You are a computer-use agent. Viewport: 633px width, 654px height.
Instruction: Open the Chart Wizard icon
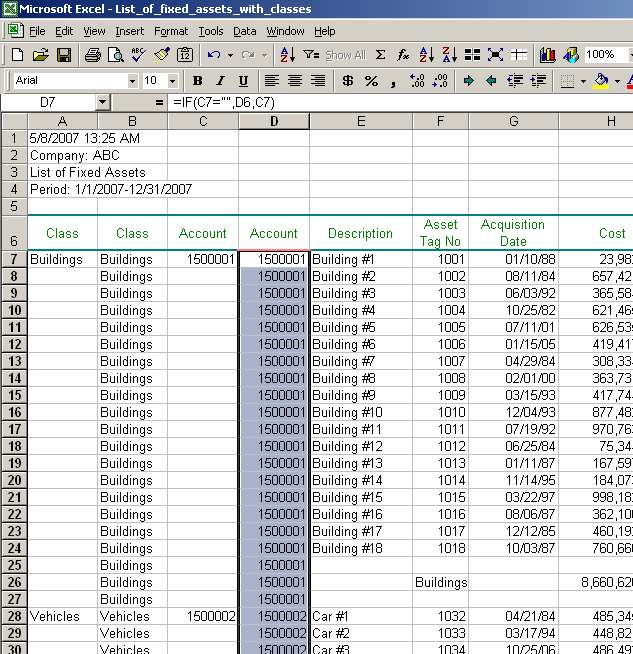click(x=548, y=55)
